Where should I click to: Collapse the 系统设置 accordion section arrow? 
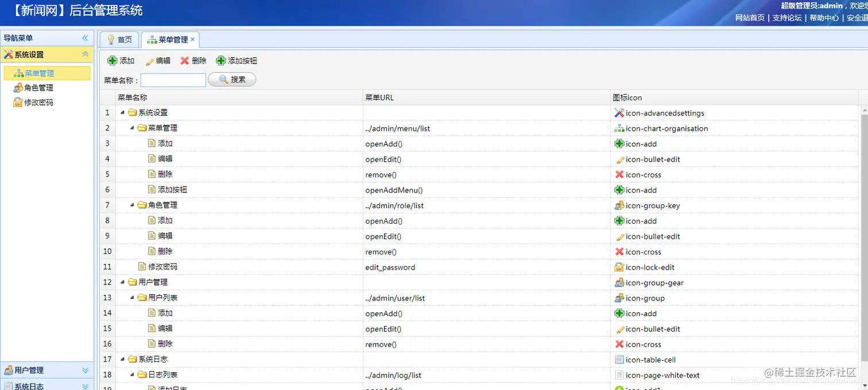(x=85, y=54)
